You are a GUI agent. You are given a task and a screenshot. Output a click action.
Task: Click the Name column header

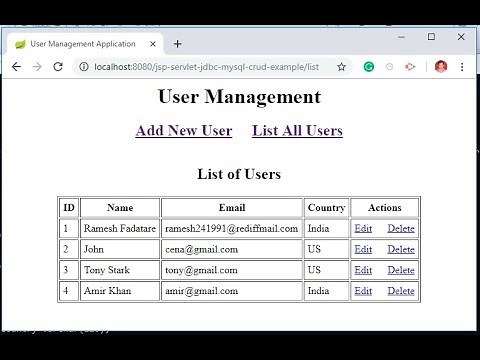(120, 208)
